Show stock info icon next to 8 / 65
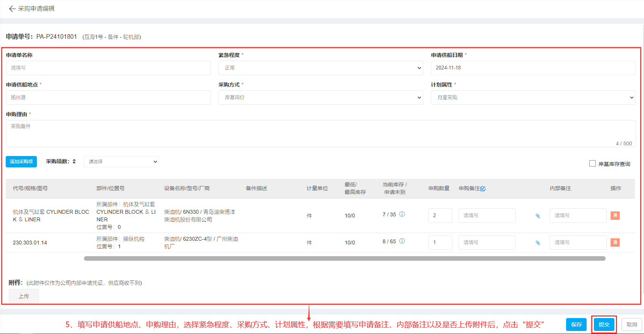Screen dimensions: 644x334 (x=402, y=241)
